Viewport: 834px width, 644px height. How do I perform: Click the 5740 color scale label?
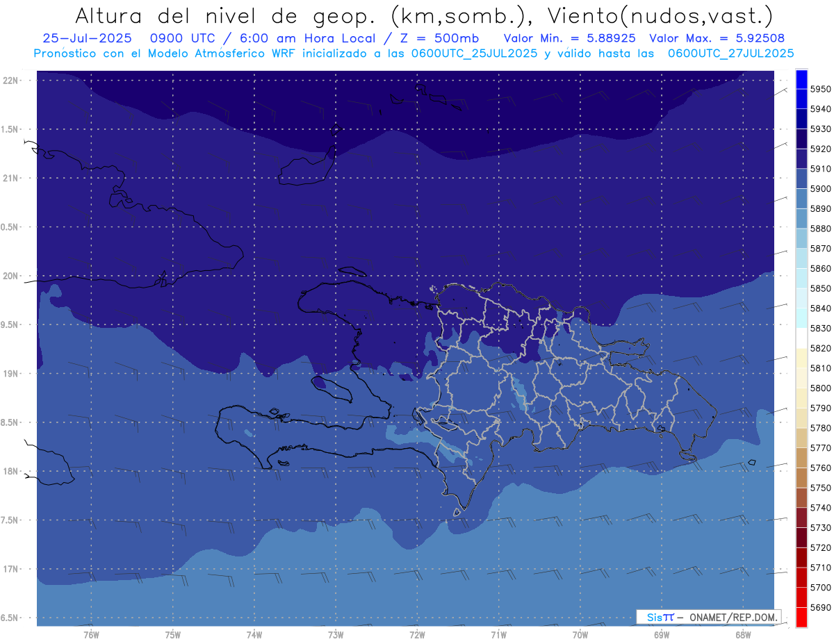820,508
